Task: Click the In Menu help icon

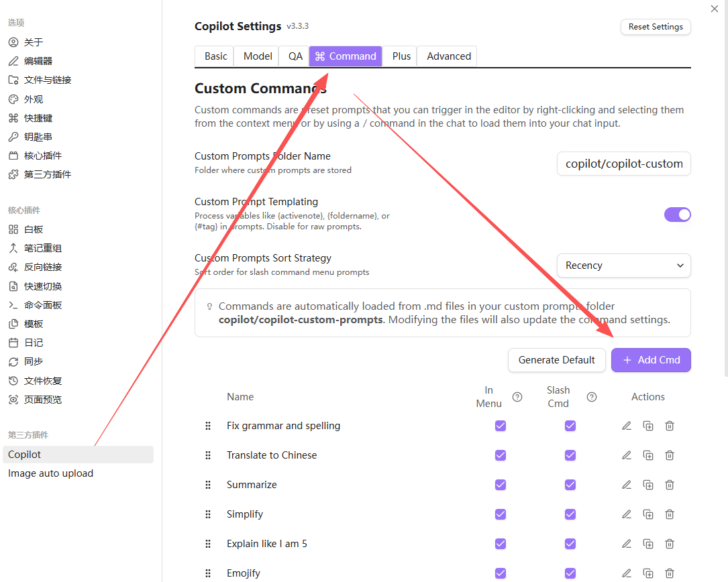Action: tap(517, 397)
